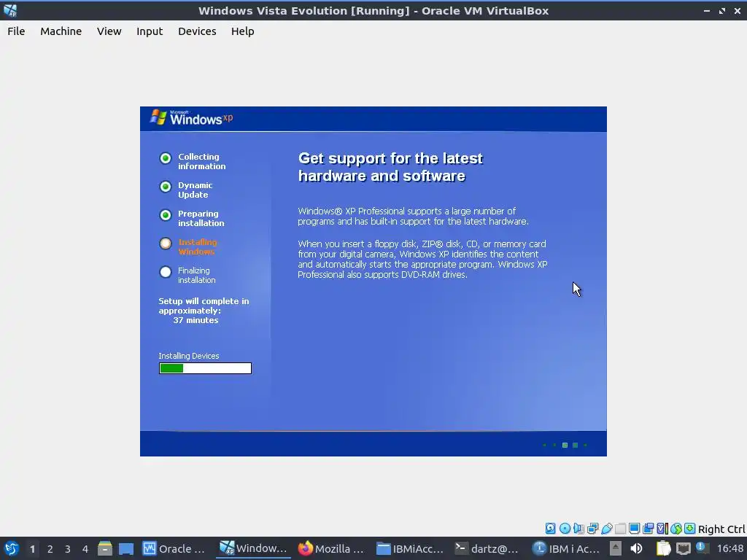Viewport: 747px width, 560px height.
Task: Open the file manager drawer launcher
Action: (105, 548)
